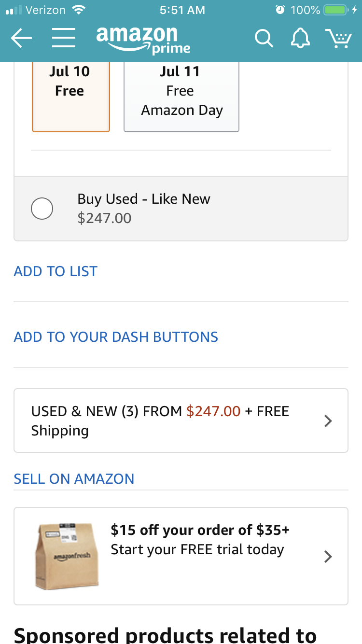Open AmazonFresh offer chevron arrow

pyautogui.click(x=328, y=557)
